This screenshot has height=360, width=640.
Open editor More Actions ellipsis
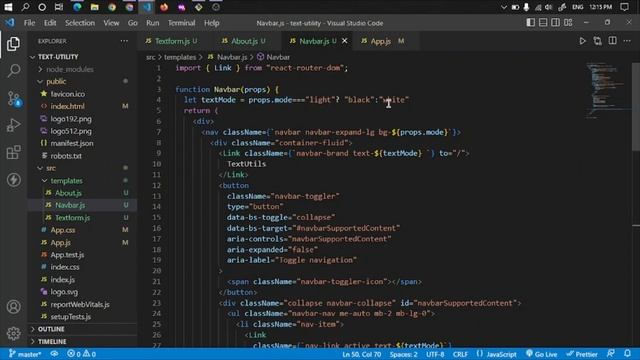point(627,41)
